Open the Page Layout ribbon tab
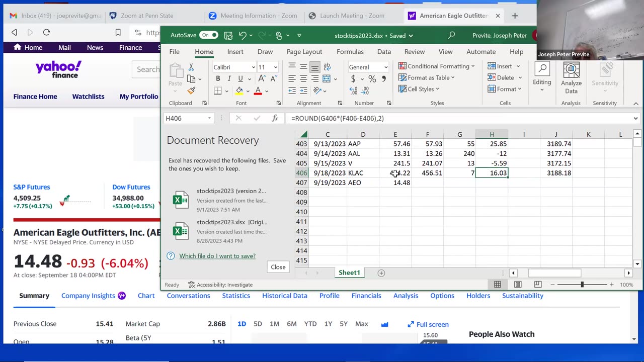Image resolution: width=644 pixels, height=362 pixels. point(304,52)
